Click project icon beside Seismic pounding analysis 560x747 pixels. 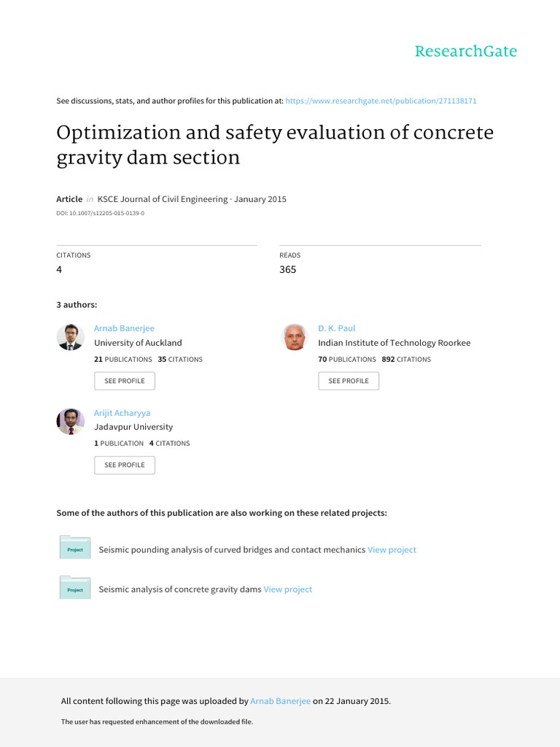[75, 549]
